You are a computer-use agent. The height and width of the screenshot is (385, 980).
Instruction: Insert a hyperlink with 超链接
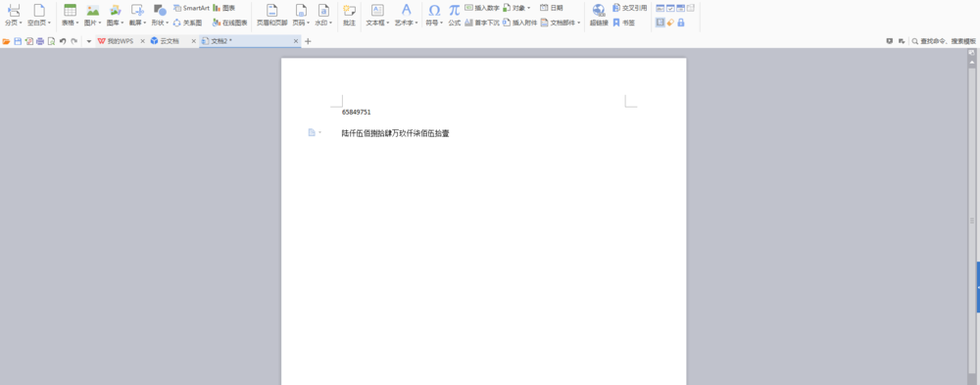(599, 15)
